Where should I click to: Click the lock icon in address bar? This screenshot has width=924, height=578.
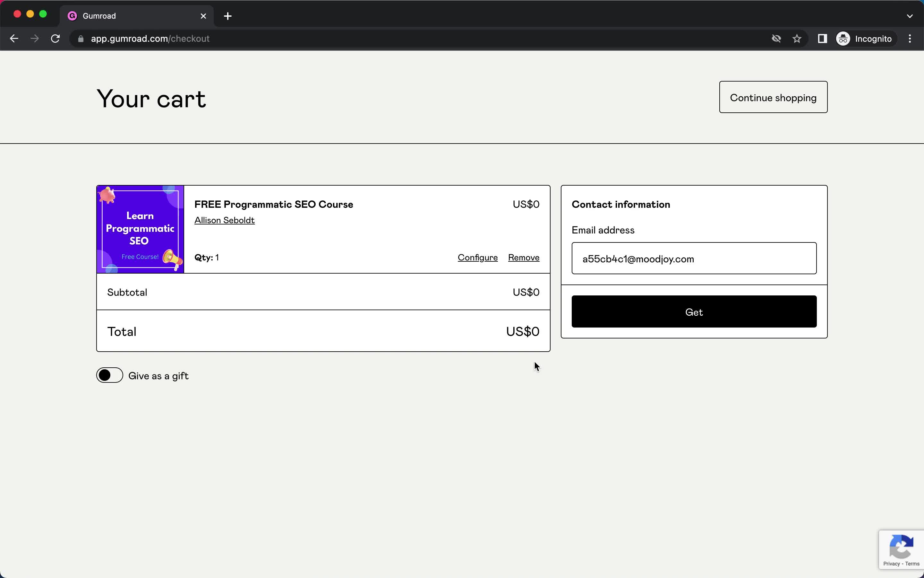[x=81, y=39]
